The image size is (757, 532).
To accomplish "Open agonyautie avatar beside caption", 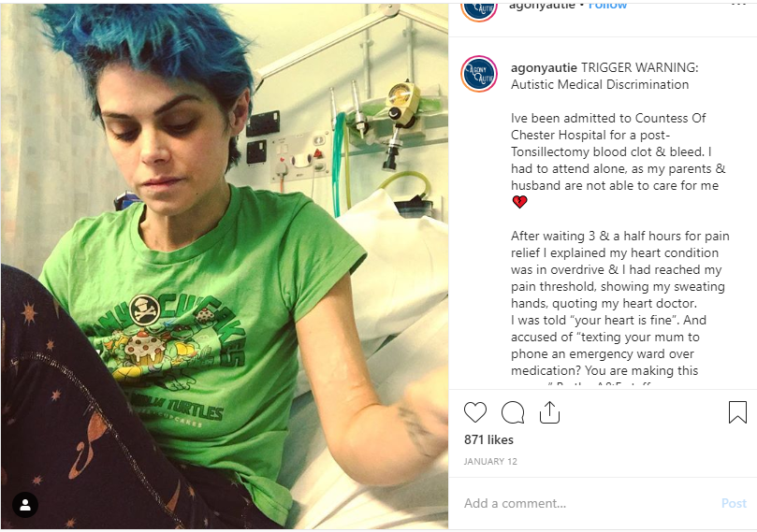I will click(x=479, y=74).
